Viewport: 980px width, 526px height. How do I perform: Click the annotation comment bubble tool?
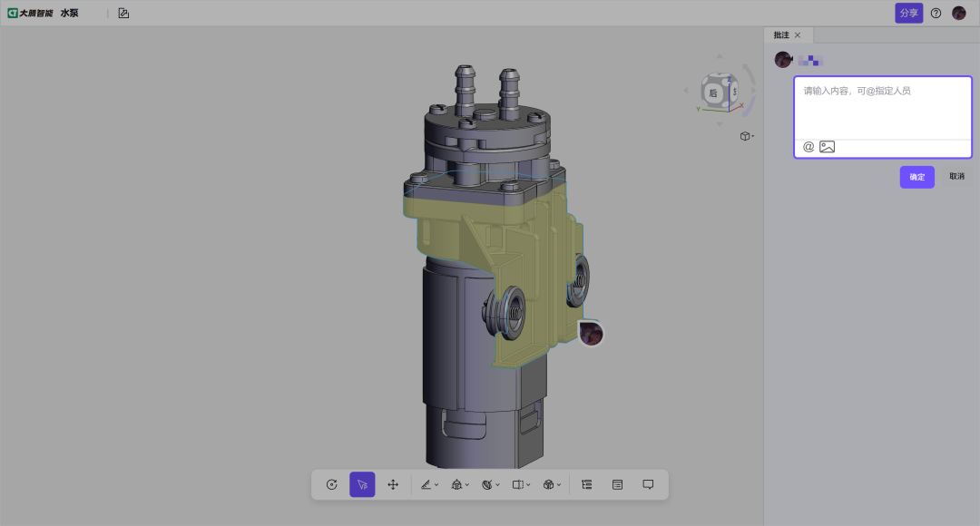click(x=648, y=485)
